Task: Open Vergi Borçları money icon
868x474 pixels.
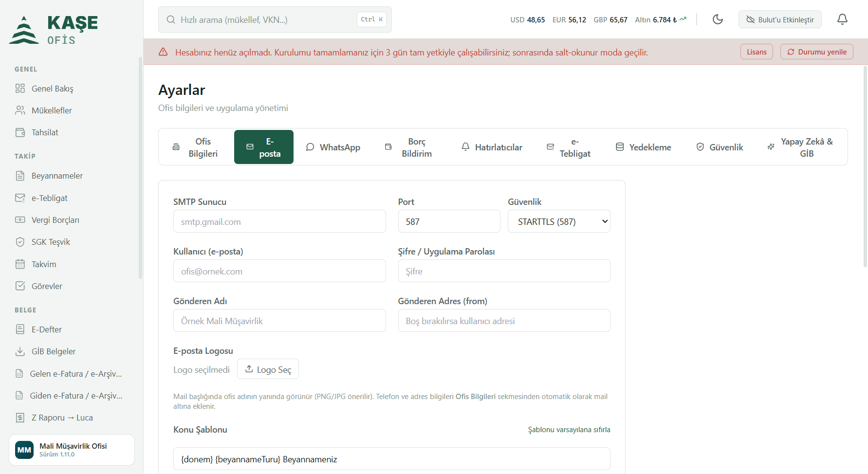Action: click(x=20, y=220)
